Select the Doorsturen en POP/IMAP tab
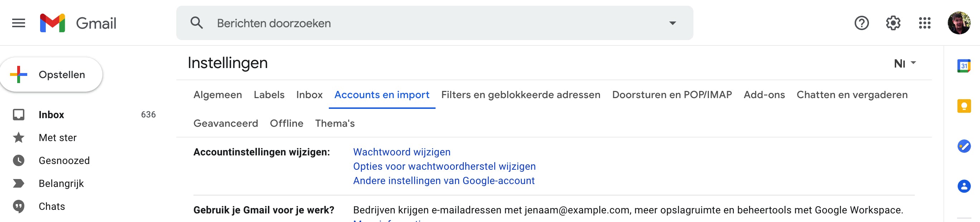980x222 pixels. tap(672, 95)
